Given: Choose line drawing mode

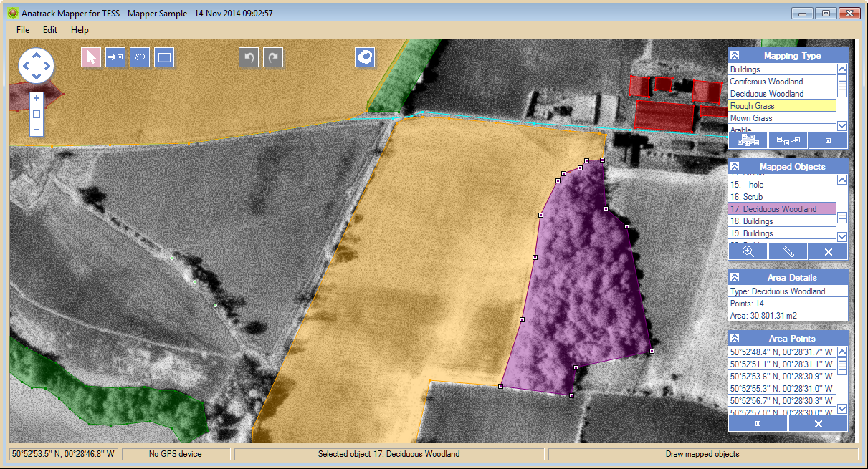Looking at the screenshot, I should coord(788,140).
